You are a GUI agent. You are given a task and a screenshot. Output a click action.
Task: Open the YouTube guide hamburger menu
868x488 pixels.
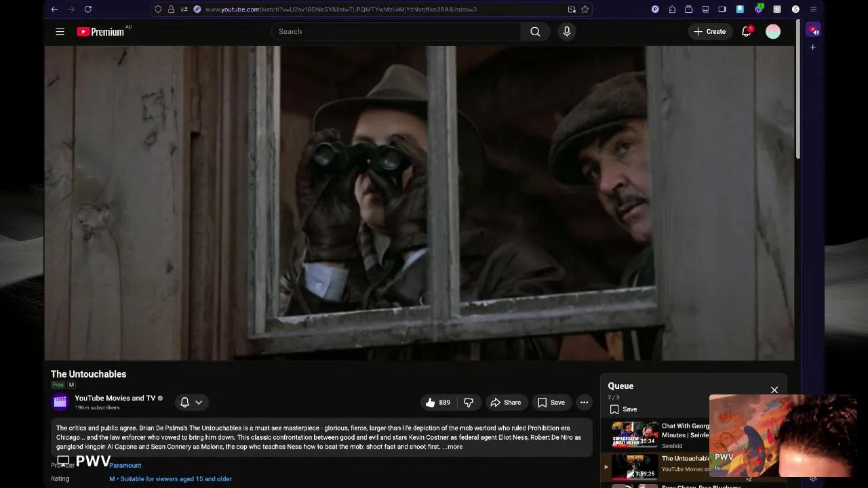pos(60,31)
